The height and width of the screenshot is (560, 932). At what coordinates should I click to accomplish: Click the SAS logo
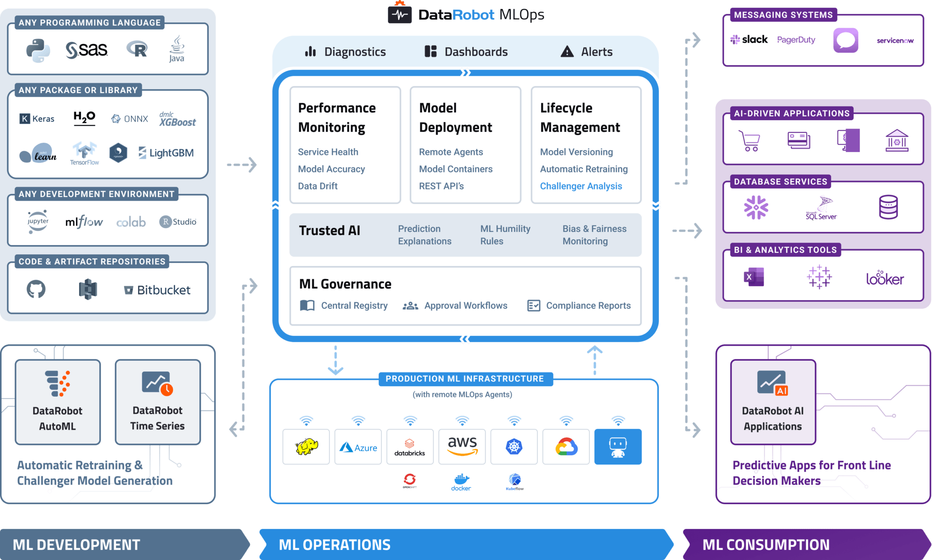coord(86,50)
